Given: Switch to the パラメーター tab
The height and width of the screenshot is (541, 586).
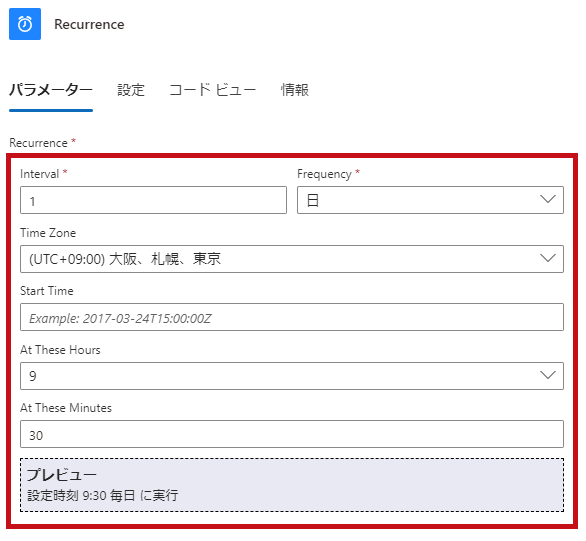Looking at the screenshot, I should pyautogui.click(x=51, y=90).
